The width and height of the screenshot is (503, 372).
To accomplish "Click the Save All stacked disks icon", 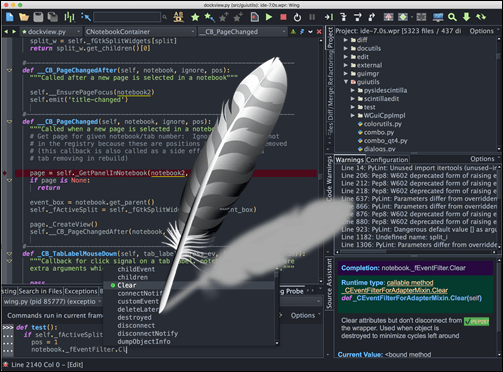I will point(52,17).
